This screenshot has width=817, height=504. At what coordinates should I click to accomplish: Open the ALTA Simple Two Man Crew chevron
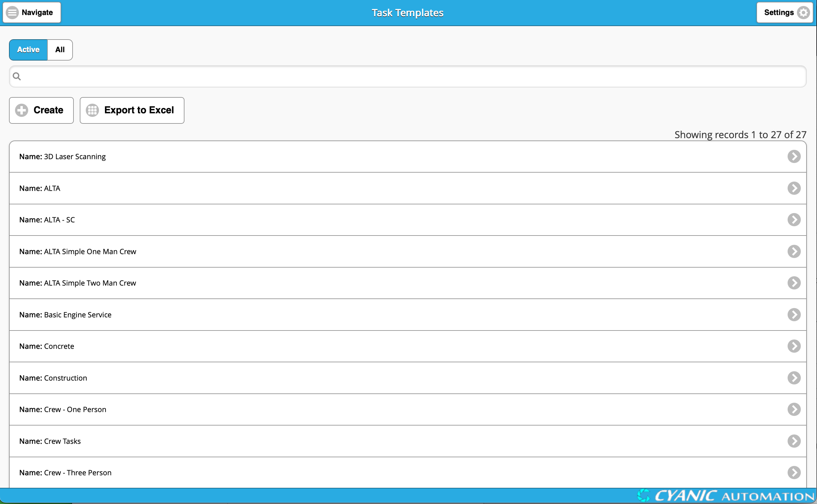coord(794,283)
